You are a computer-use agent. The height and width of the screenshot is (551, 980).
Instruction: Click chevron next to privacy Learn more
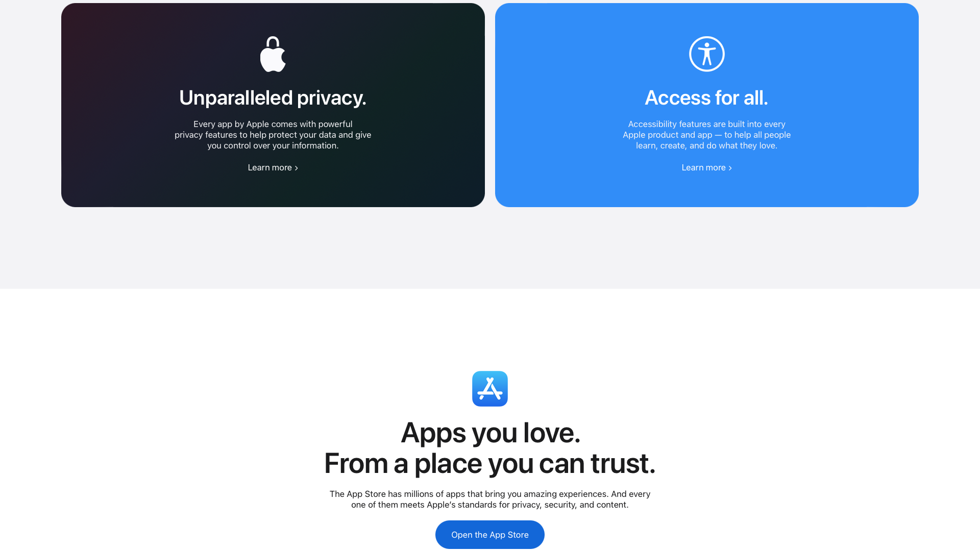click(297, 168)
